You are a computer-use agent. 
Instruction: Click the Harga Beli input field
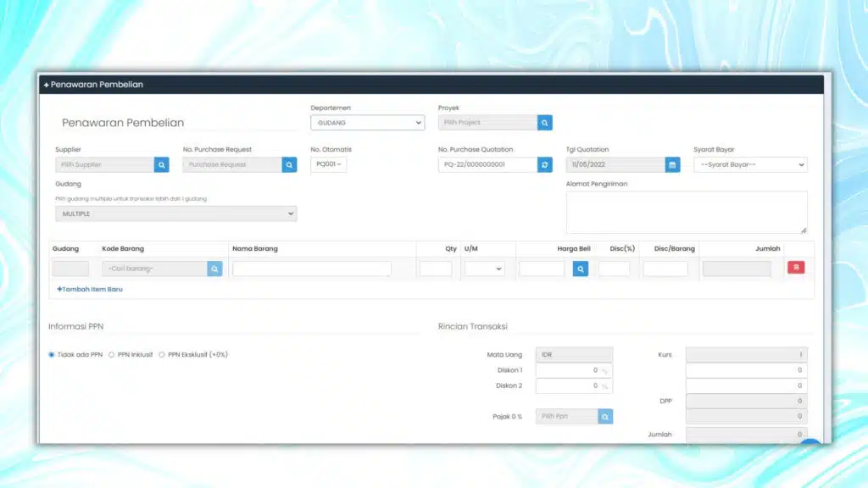point(542,269)
